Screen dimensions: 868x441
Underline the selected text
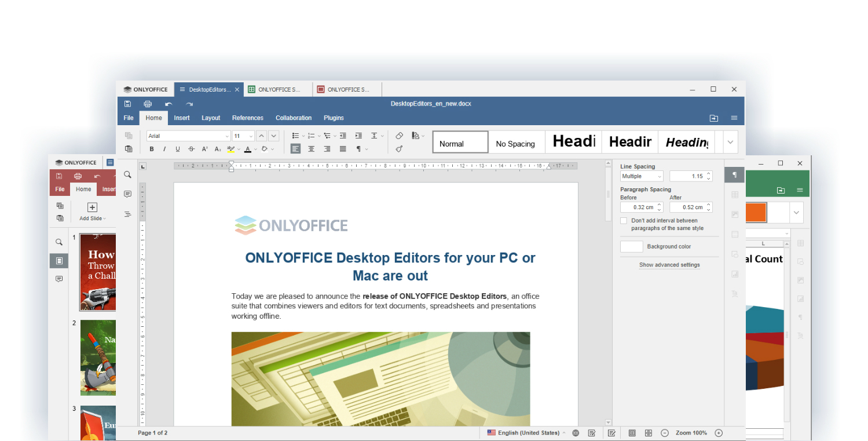pyautogui.click(x=178, y=149)
